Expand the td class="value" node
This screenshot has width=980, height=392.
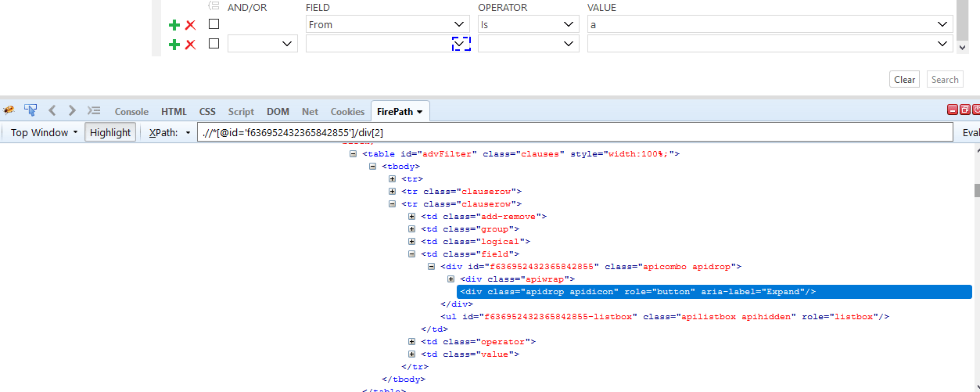(x=412, y=354)
